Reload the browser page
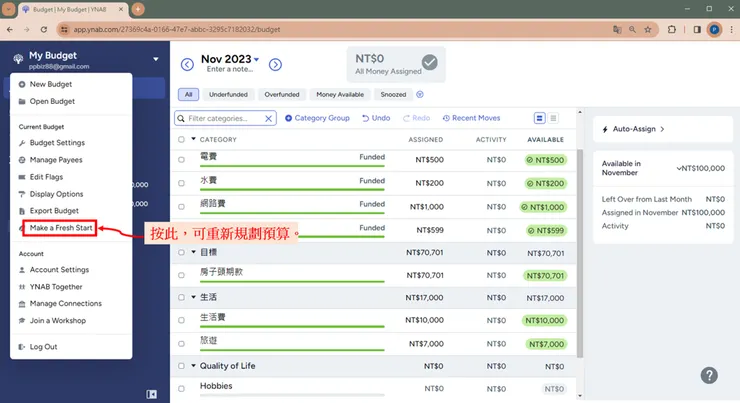The width and height of the screenshot is (740, 403). click(x=44, y=29)
